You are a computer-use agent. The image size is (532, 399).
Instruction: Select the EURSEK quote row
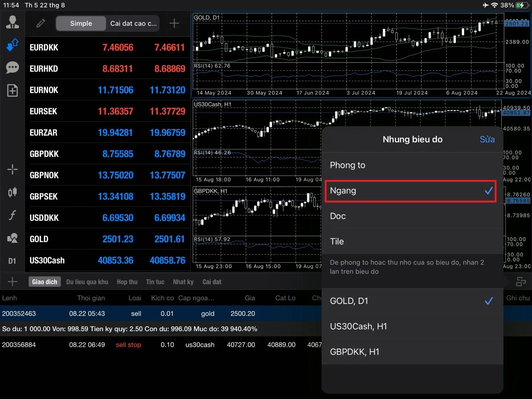(x=108, y=111)
